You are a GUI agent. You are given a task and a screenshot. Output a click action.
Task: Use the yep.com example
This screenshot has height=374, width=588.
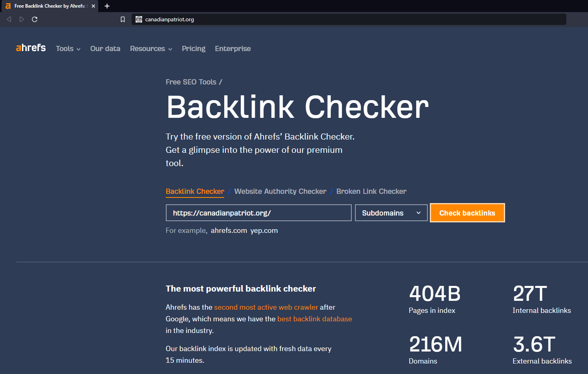pyautogui.click(x=264, y=230)
